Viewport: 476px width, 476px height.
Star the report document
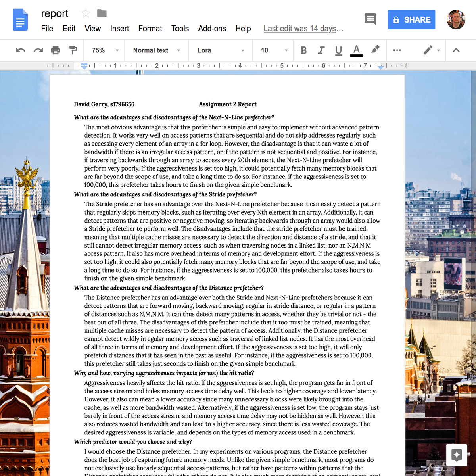[x=86, y=13]
